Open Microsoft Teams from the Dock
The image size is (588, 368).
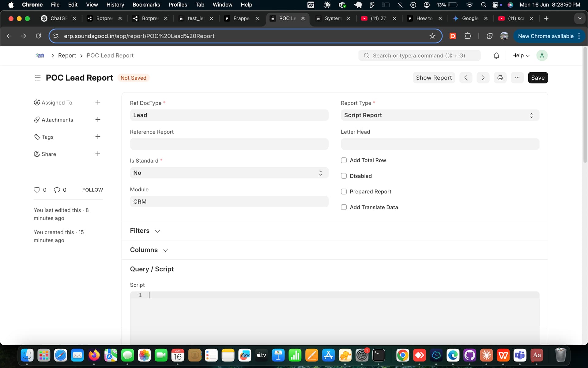520,355
